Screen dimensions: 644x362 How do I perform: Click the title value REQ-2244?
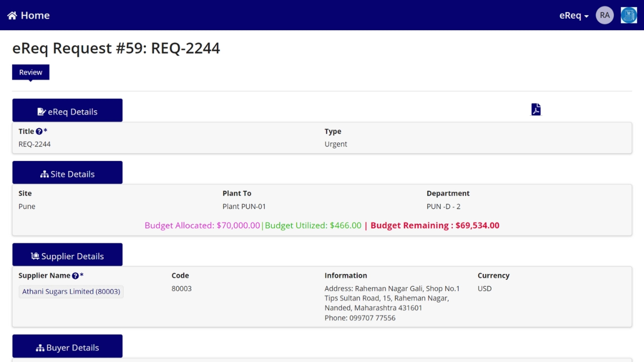click(35, 144)
